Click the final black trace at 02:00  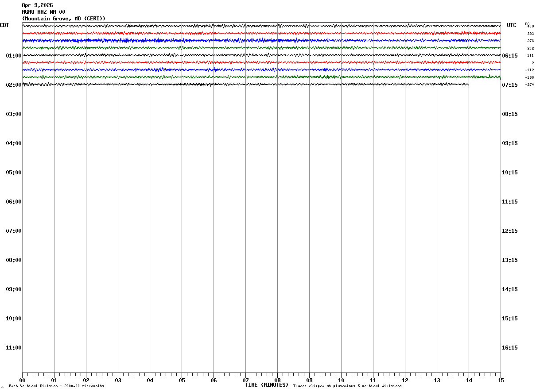click(245, 84)
